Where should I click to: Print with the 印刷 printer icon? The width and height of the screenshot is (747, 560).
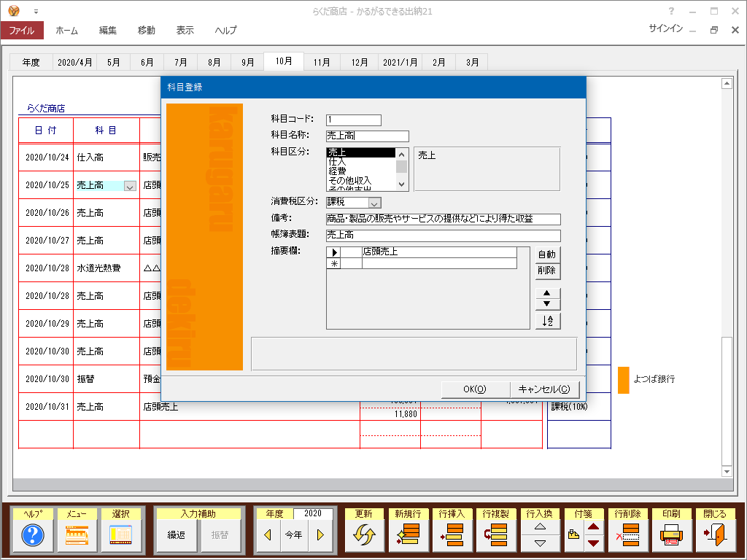coord(671,534)
